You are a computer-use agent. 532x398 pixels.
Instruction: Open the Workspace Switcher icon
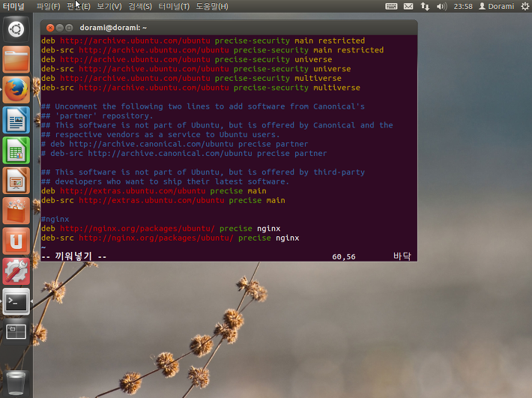coord(16,332)
